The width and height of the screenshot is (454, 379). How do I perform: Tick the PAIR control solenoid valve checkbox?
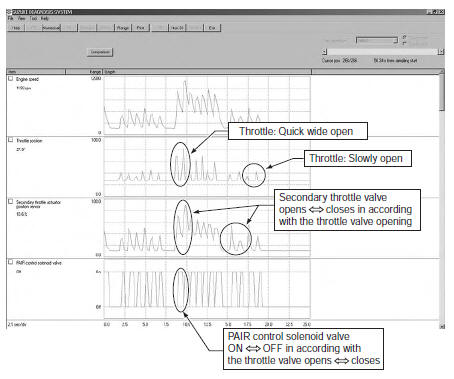click(11, 262)
